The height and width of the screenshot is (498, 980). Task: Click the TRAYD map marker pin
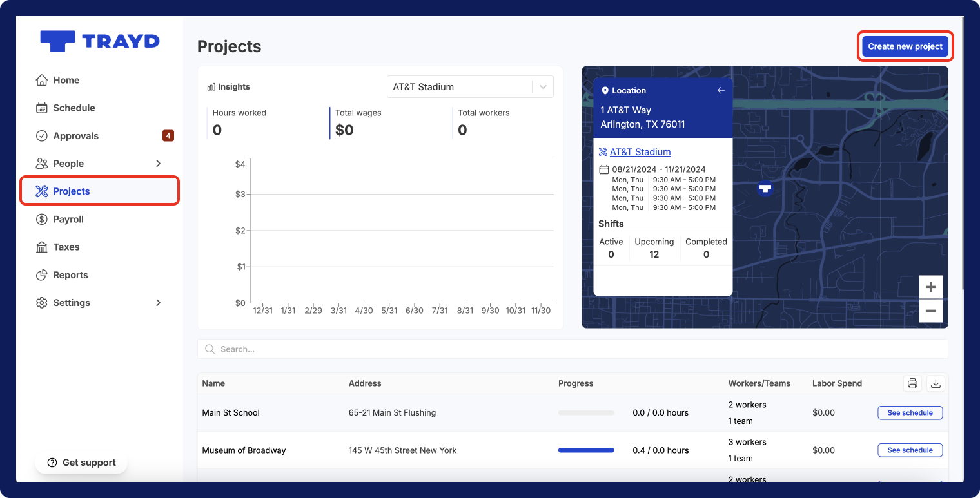pyautogui.click(x=765, y=189)
